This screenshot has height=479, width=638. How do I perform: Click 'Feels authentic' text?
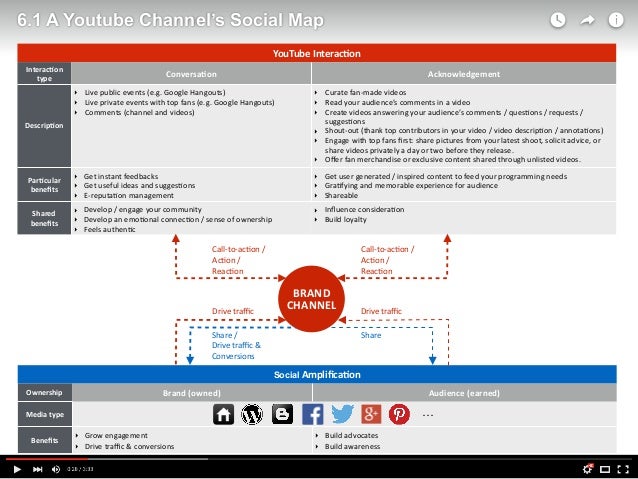click(109, 229)
